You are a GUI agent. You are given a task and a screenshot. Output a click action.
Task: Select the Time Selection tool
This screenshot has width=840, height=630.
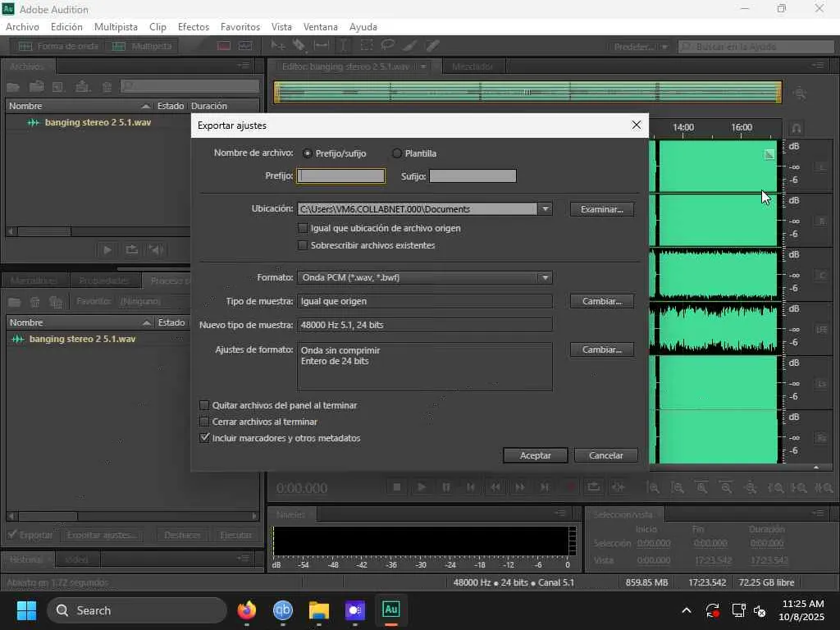tap(344, 47)
